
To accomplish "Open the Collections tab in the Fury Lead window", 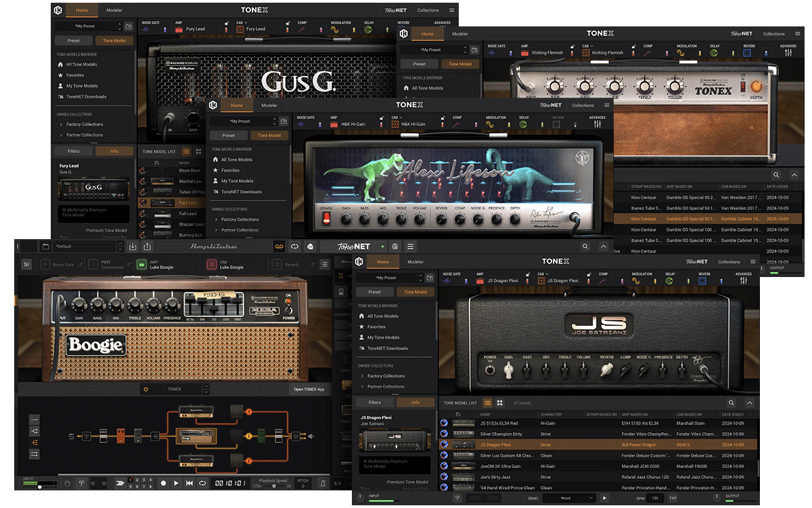I will [428, 10].
